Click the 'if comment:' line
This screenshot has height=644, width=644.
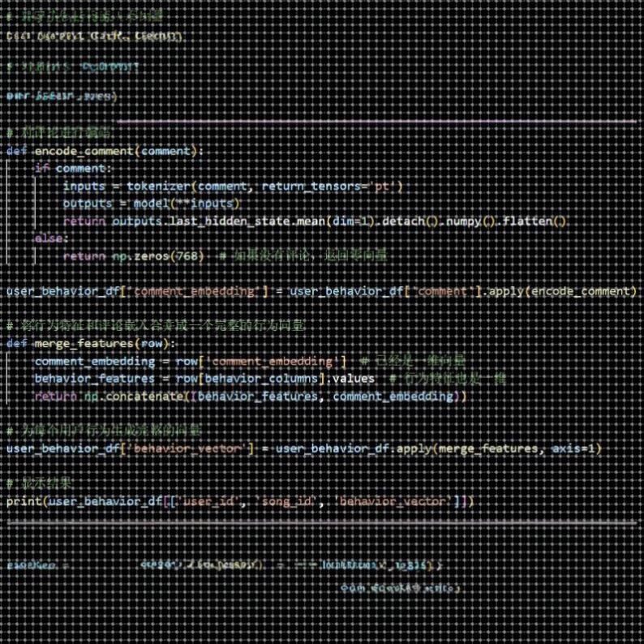(73, 169)
